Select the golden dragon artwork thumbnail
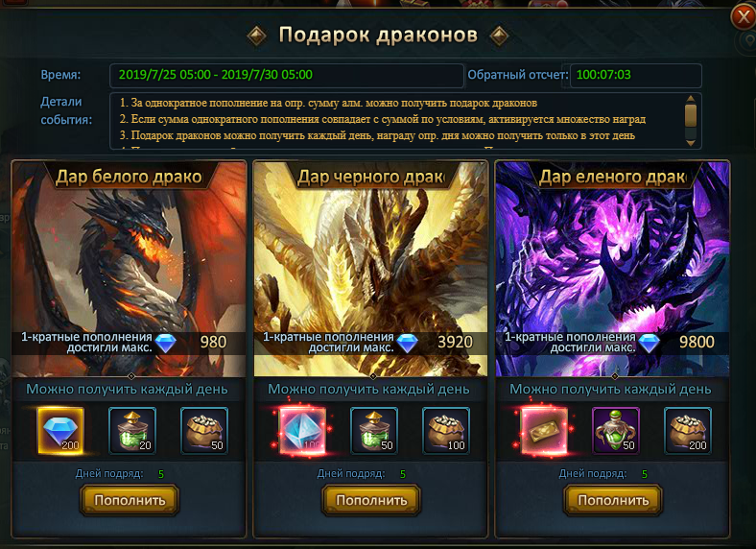 tap(370, 269)
